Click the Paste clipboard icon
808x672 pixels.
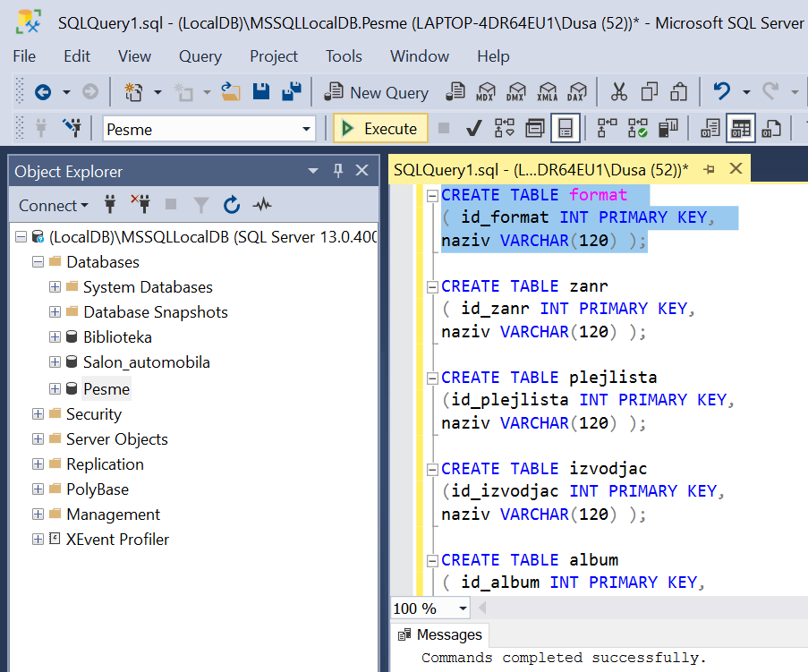[x=678, y=92]
